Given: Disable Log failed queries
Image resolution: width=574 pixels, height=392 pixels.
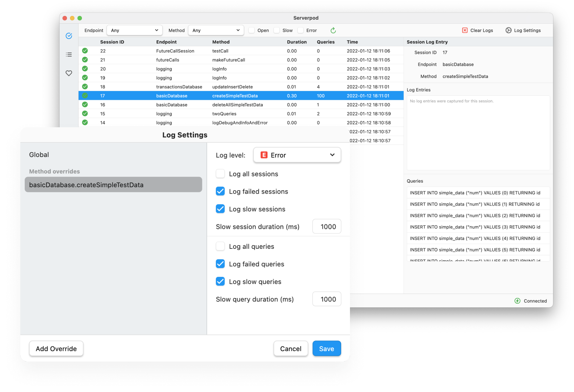Looking at the screenshot, I should (x=220, y=264).
